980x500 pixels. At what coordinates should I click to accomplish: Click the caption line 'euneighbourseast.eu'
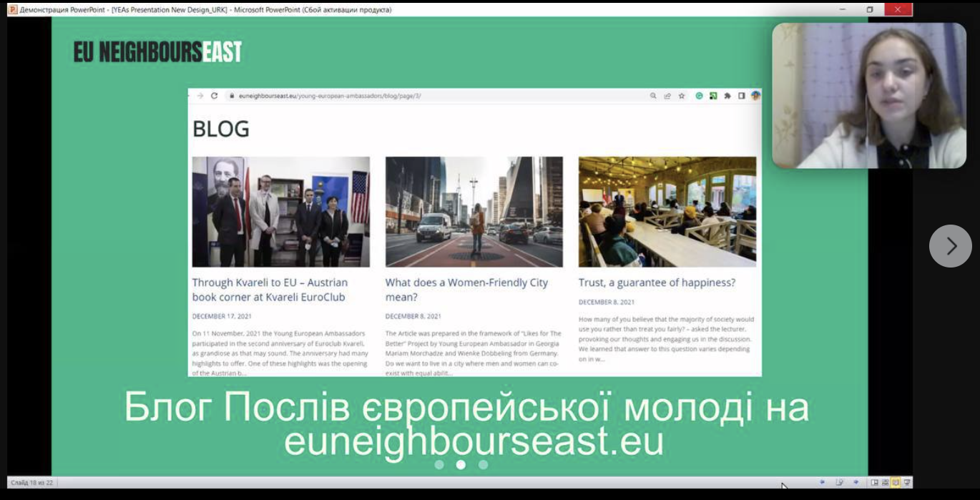pos(474,441)
